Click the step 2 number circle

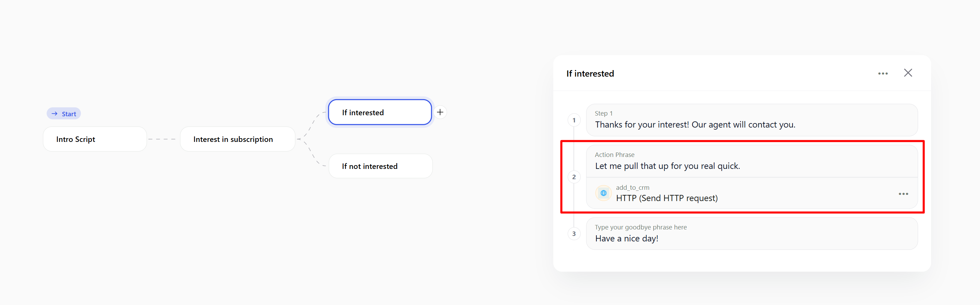click(574, 176)
